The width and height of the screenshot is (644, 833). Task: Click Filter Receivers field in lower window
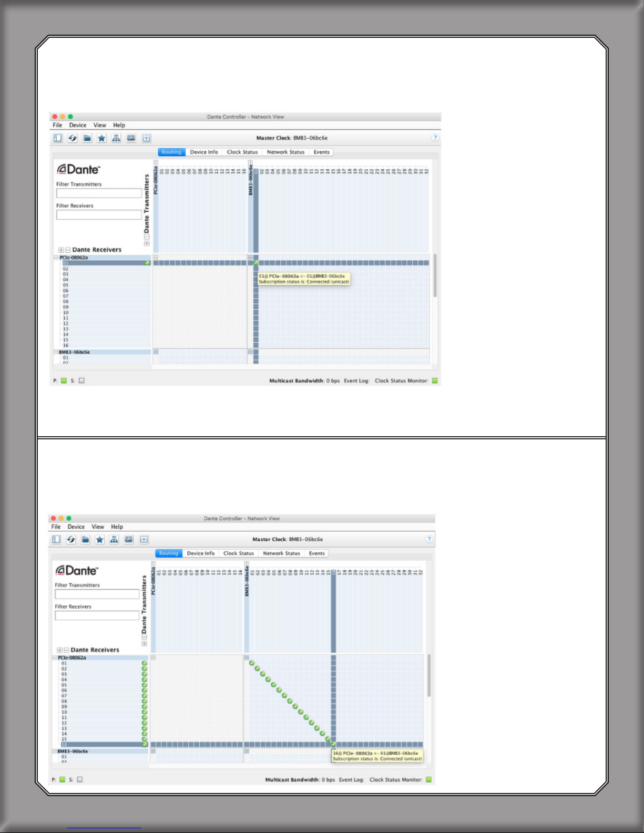click(97, 615)
